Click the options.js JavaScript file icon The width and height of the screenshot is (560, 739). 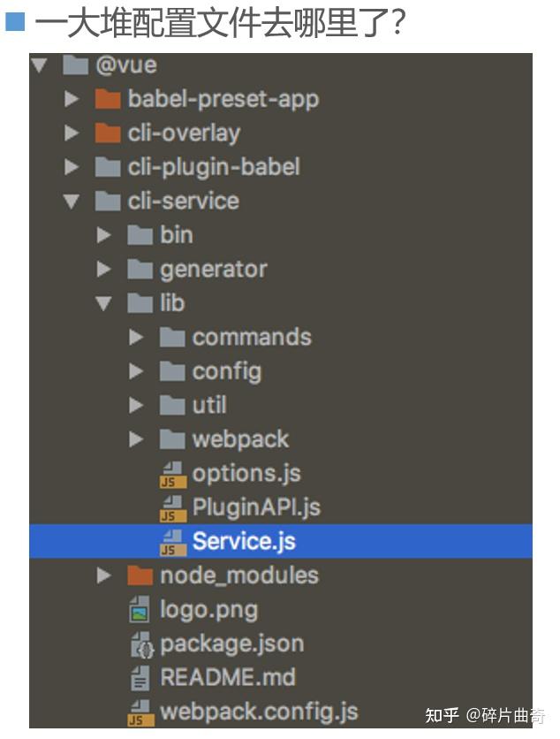tap(173, 474)
